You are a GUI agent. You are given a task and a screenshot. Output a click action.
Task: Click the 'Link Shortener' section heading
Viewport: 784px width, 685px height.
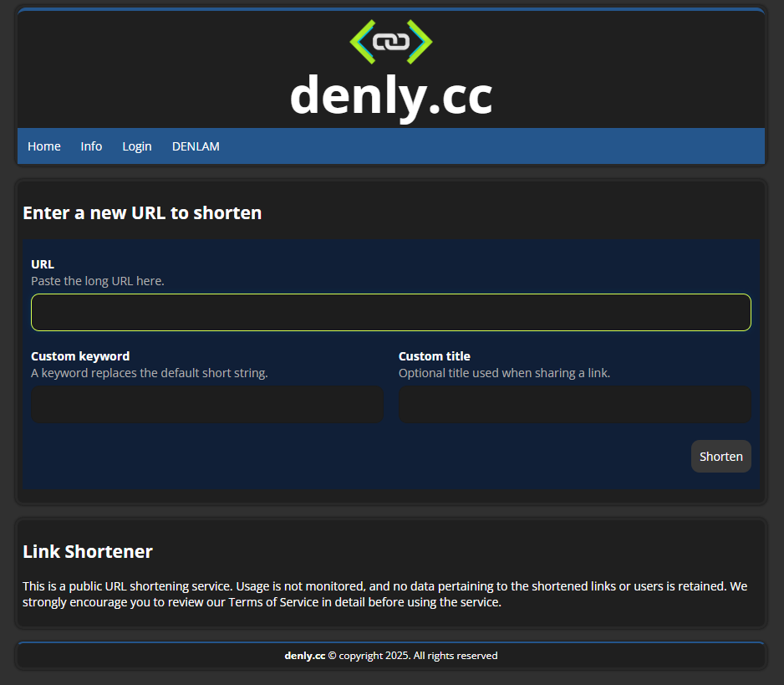pyautogui.click(x=87, y=551)
